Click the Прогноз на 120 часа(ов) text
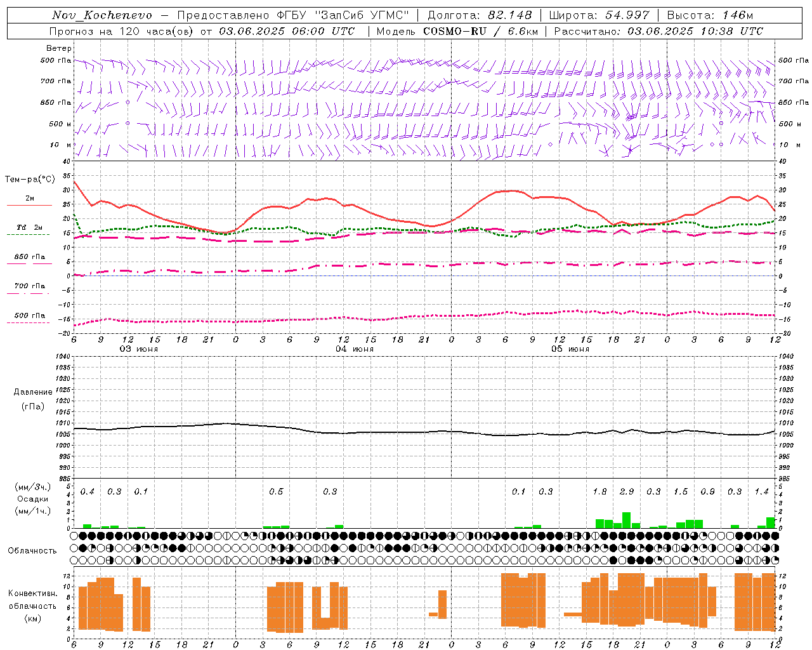Screen dimensions: 812x650 (x=122, y=31)
